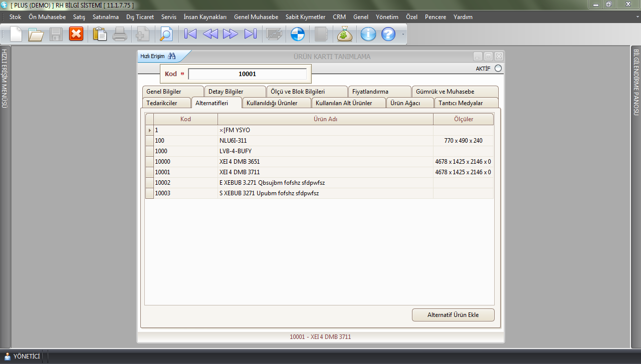
Task: Jump to the first record
Action: coord(190,34)
